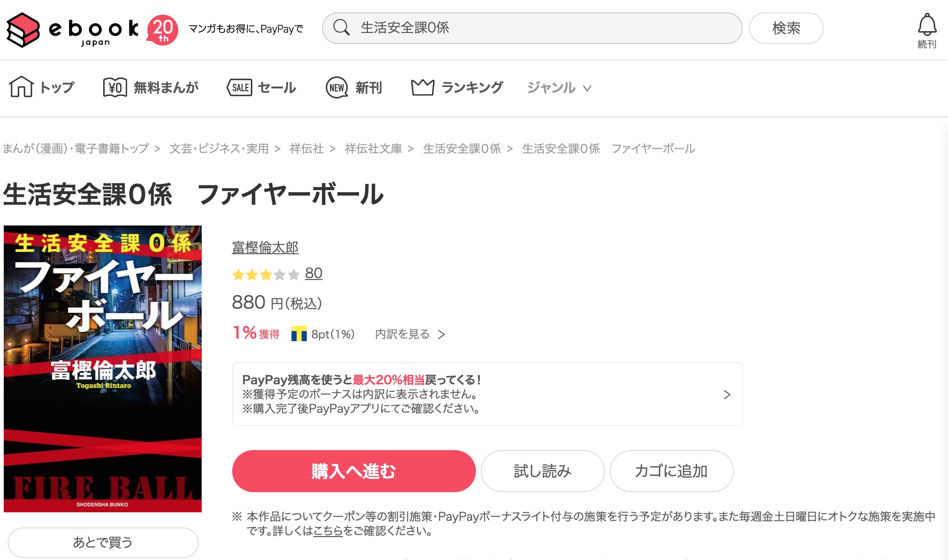Viewport: 948px width, 560px height.
Task: Click the 購入へ進む purchase button
Action: click(x=354, y=471)
